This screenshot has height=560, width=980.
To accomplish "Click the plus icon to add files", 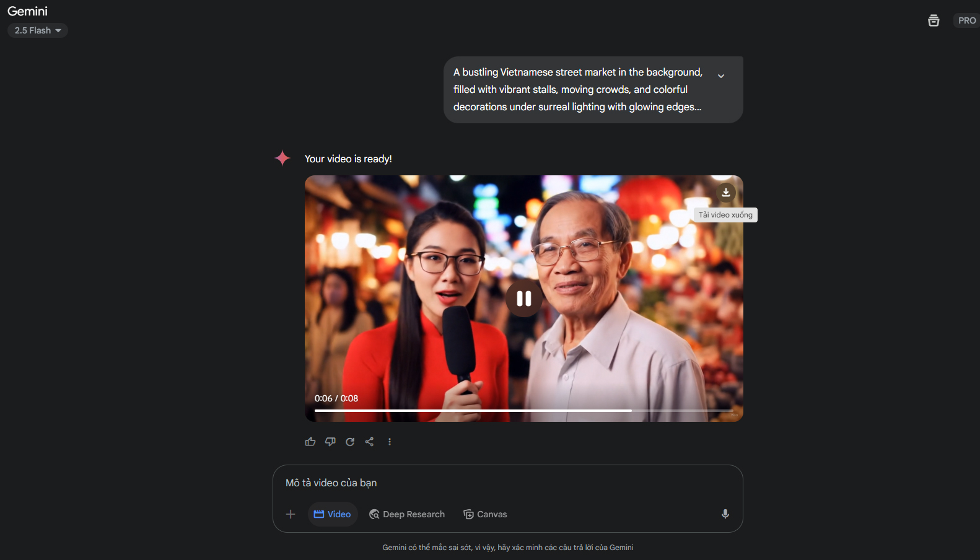I will [291, 514].
